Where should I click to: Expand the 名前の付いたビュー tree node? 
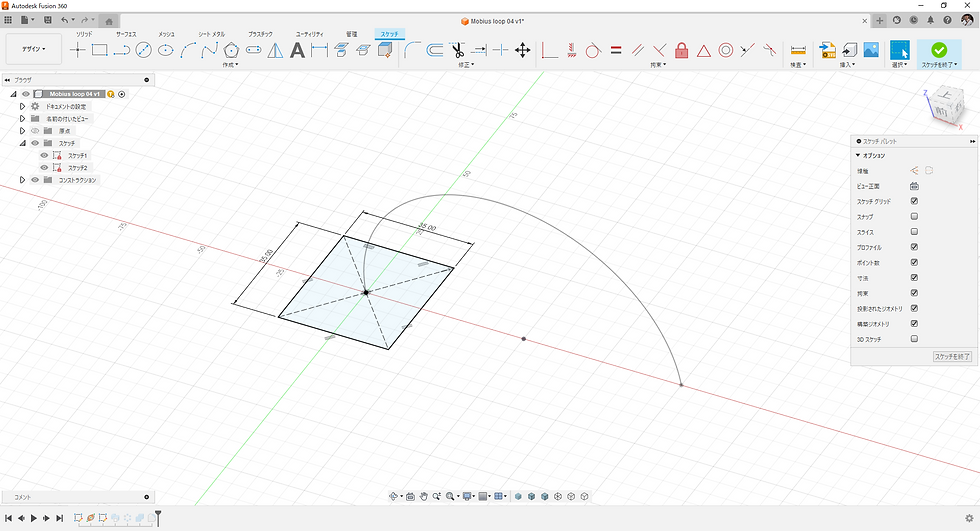pyautogui.click(x=22, y=119)
